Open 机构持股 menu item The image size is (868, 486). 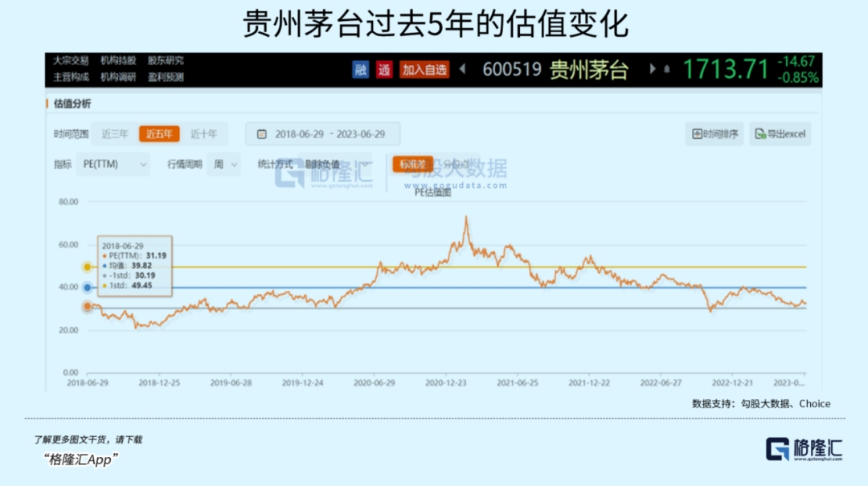click(x=118, y=60)
